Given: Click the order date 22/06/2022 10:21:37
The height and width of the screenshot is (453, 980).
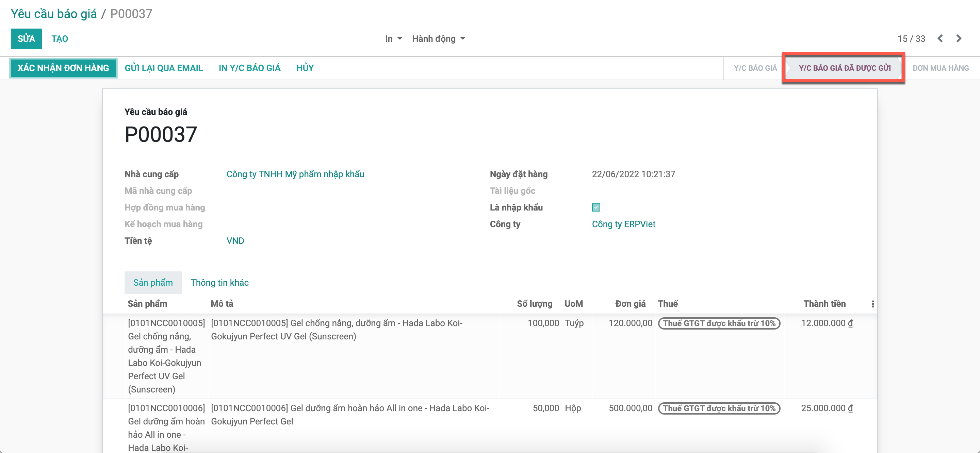Looking at the screenshot, I should [x=633, y=174].
